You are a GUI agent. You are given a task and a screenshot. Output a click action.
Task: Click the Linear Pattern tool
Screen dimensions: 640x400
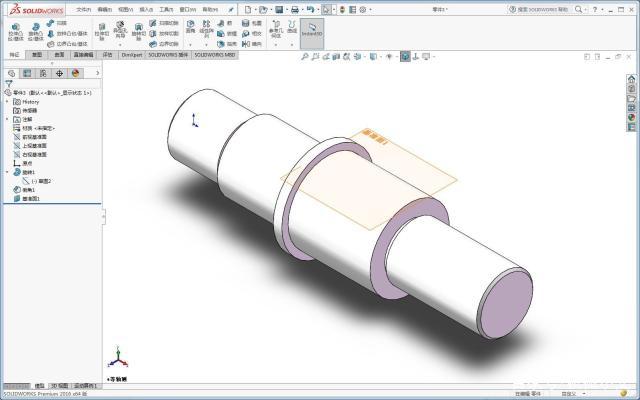207,29
